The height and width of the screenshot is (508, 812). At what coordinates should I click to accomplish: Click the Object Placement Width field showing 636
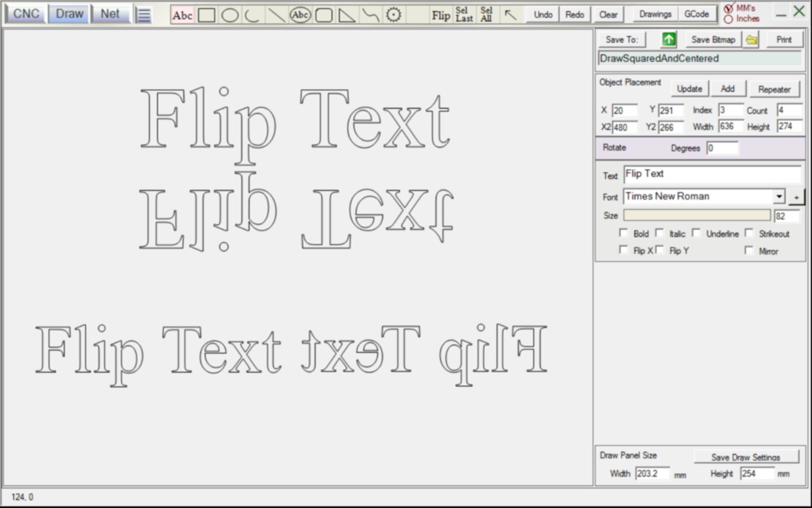point(731,126)
